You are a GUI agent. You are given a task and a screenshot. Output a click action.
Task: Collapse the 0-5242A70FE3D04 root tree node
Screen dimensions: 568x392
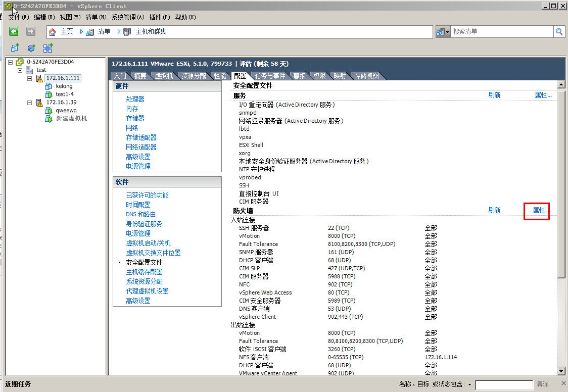click(x=11, y=62)
